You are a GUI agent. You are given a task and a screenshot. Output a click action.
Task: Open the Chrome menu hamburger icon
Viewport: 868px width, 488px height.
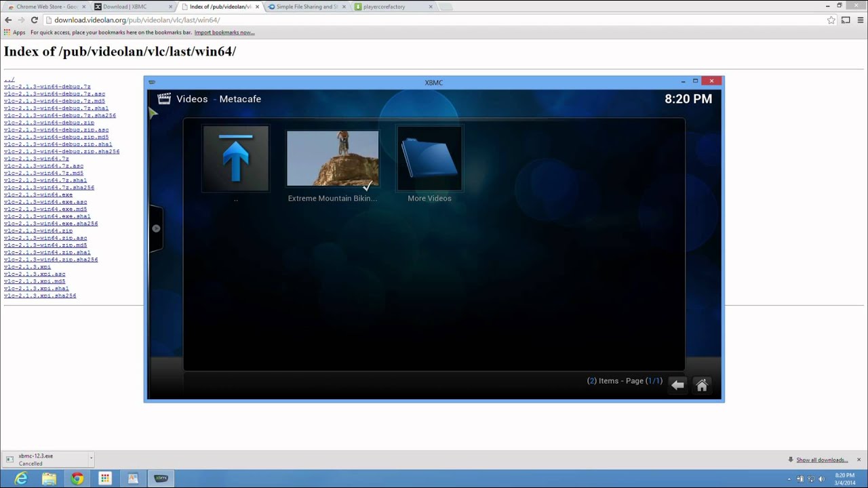tap(861, 20)
